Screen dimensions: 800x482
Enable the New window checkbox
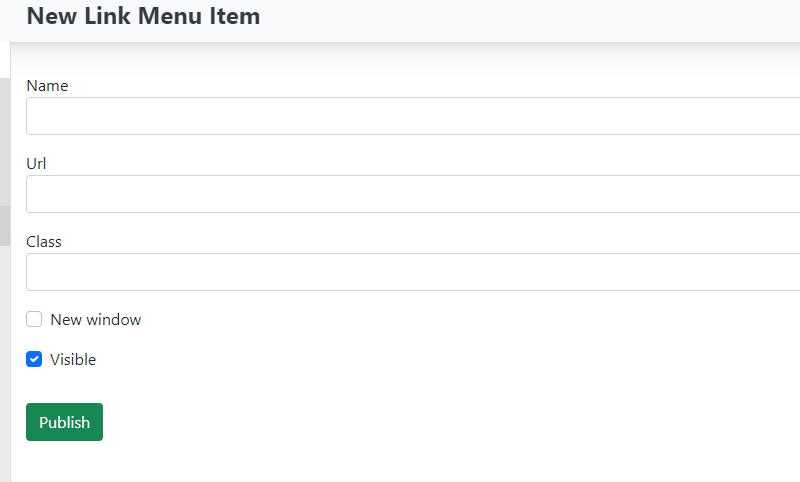pyautogui.click(x=34, y=320)
